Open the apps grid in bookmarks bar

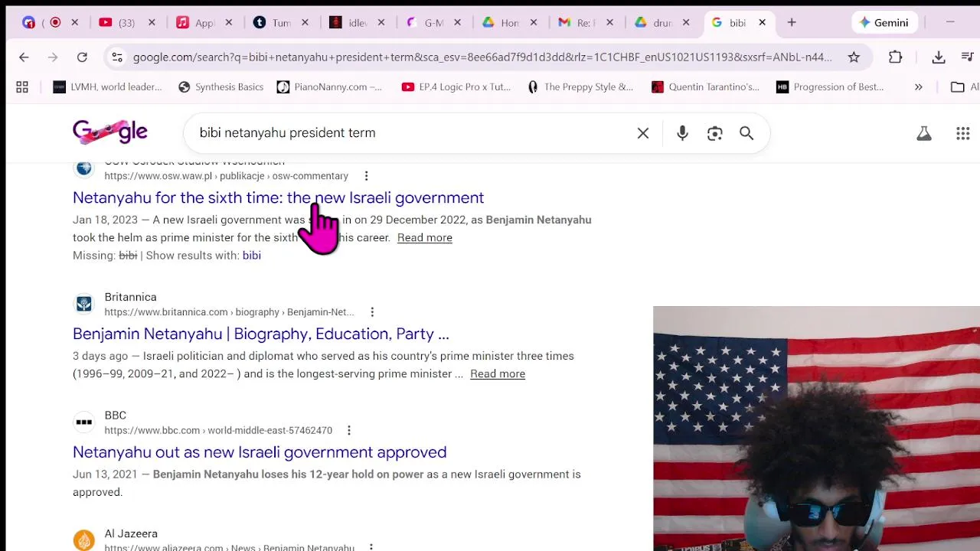22,87
